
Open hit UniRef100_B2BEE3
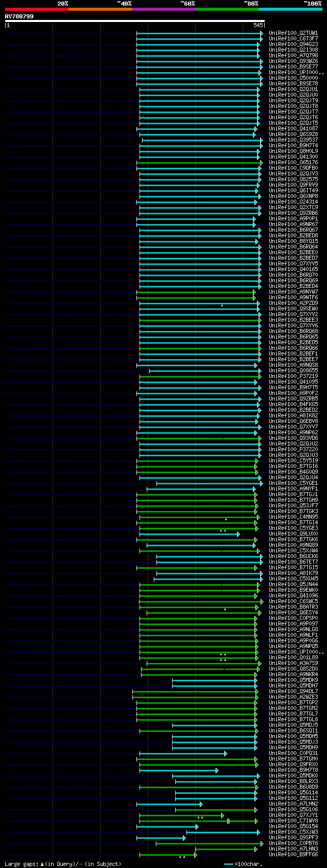click(x=293, y=320)
